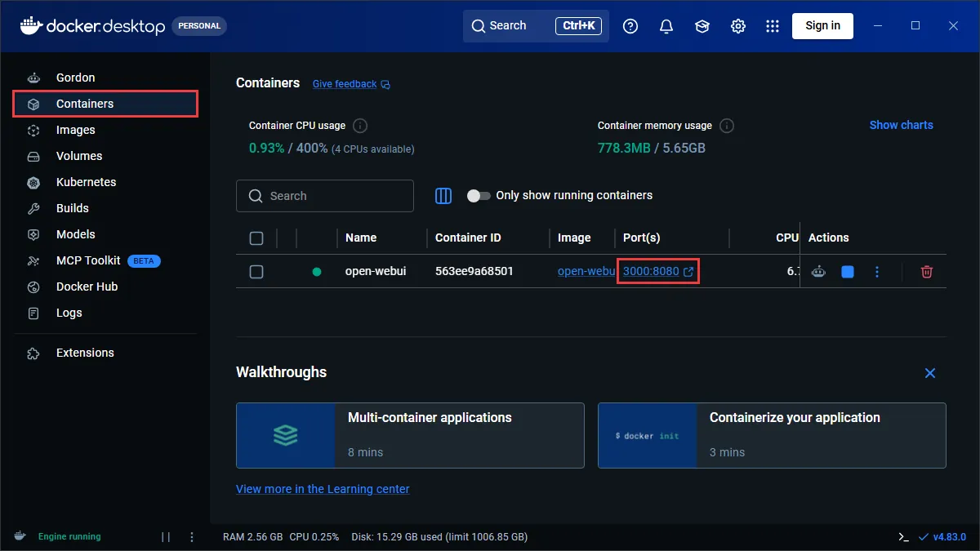Image resolution: width=980 pixels, height=551 pixels.
Task: Pause the Docker engine
Action: point(166,537)
